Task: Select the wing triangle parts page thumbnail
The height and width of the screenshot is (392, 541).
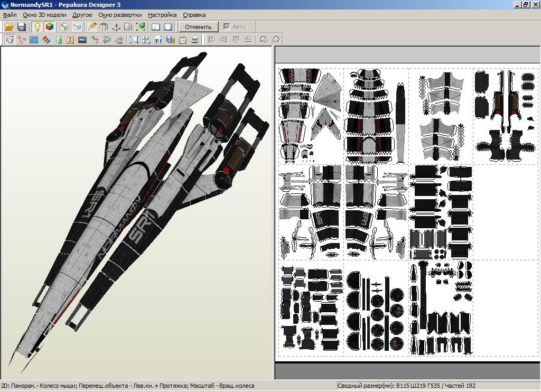Action: [x=311, y=116]
